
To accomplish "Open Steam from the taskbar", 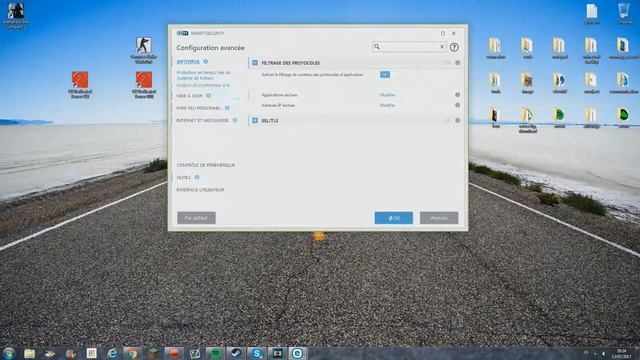I will click(236, 353).
